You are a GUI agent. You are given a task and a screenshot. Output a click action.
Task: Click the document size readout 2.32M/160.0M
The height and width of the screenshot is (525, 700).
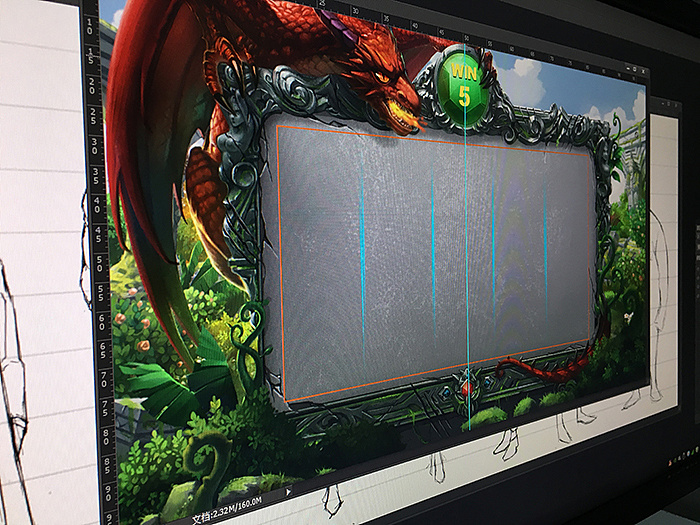pyautogui.click(x=228, y=518)
